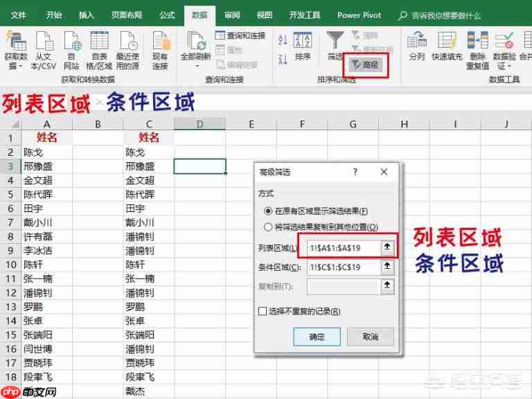Switch to 页面布局 tab
The image size is (532, 399).
point(127,15)
